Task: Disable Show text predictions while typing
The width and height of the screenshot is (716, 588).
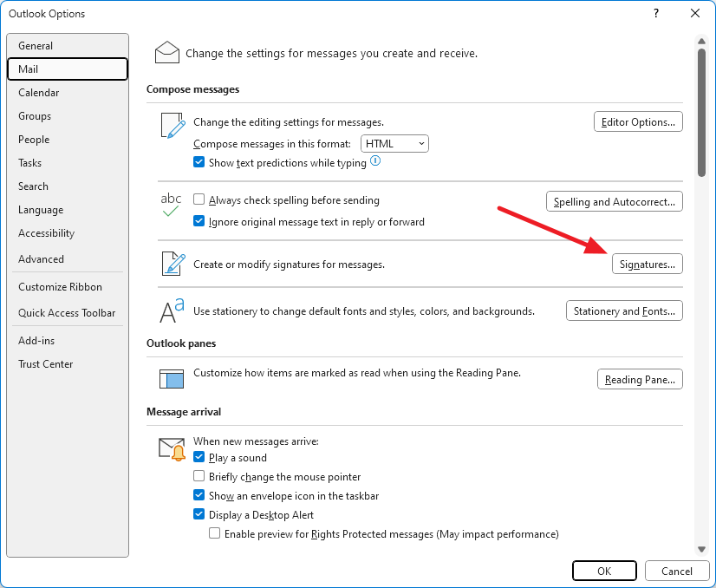Action: pos(199,161)
